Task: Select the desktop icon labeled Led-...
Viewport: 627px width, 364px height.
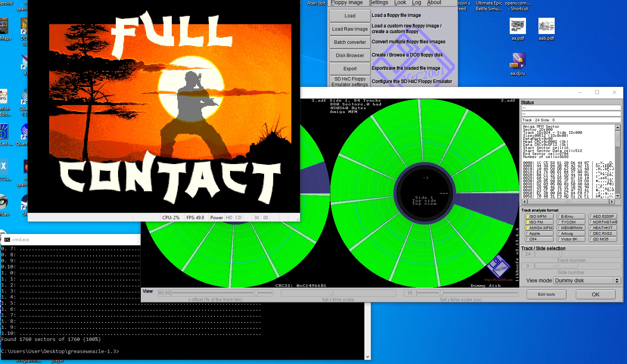Action: [x=4, y=132]
